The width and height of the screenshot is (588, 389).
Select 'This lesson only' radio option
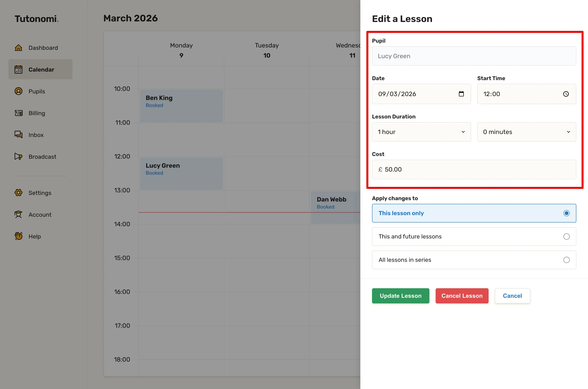click(566, 213)
